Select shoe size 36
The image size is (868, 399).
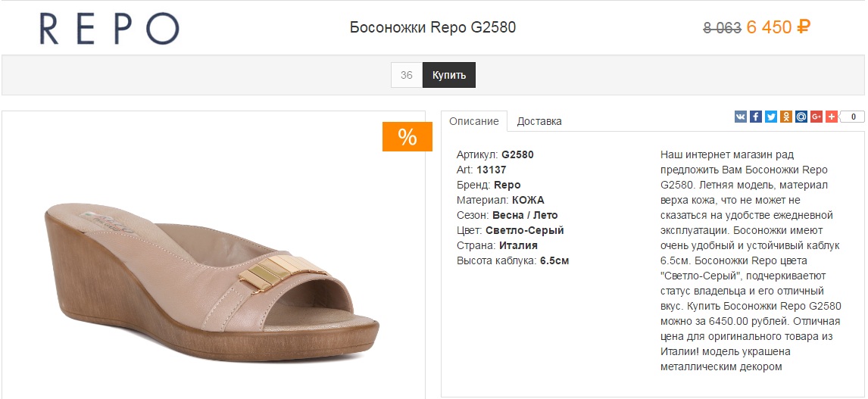coord(407,75)
